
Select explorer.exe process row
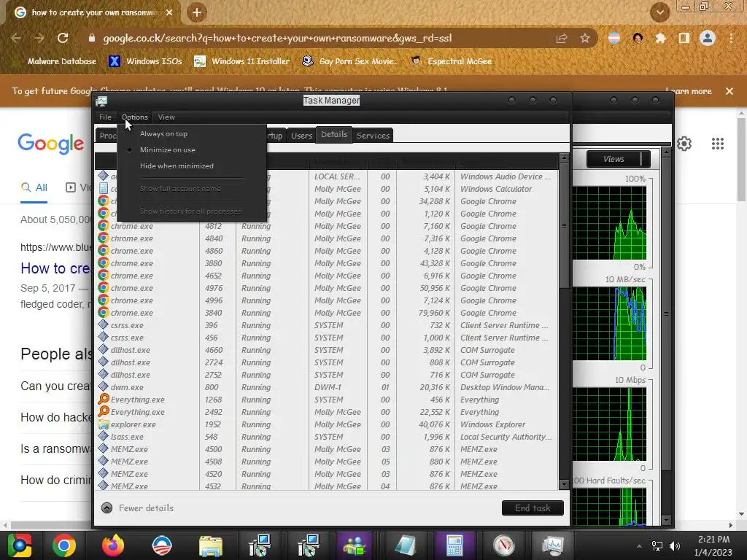(327, 424)
